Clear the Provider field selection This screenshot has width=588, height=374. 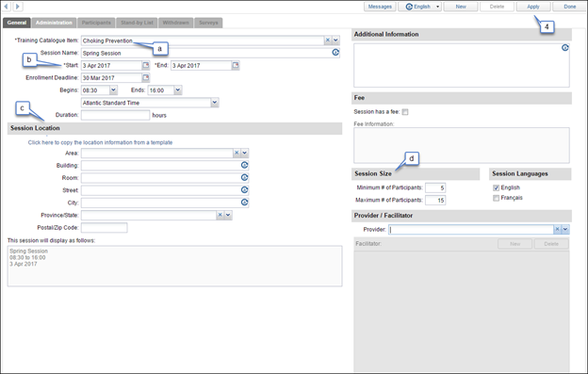click(557, 229)
